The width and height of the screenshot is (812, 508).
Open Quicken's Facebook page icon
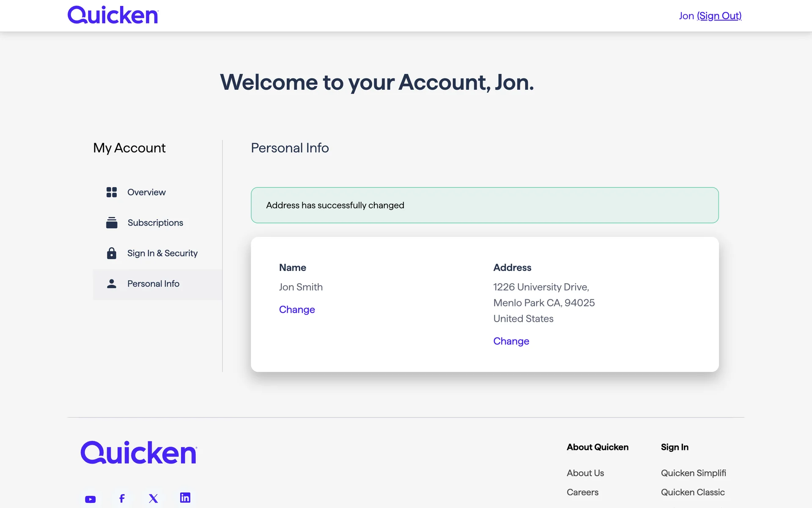click(122, 498)
